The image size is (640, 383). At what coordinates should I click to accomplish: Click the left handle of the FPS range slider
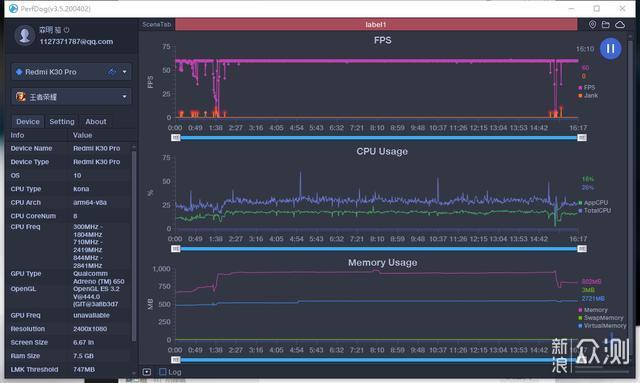coord(176,138)
